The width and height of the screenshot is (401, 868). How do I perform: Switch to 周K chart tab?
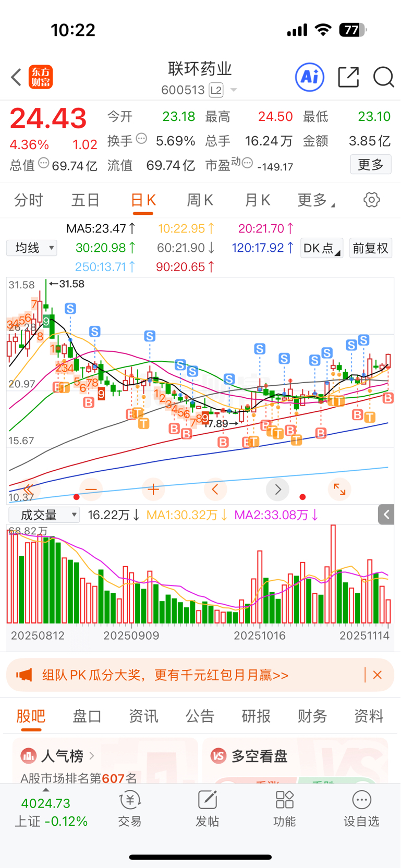(x=200, y=200)
